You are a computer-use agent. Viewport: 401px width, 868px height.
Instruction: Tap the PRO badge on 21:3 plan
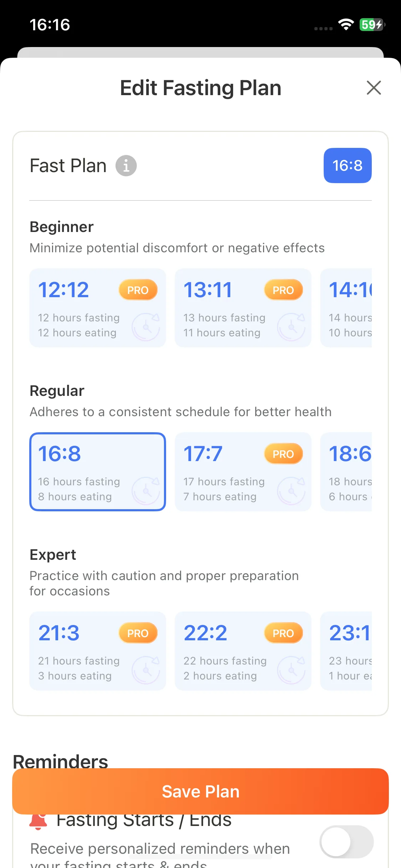pos(138,633)
